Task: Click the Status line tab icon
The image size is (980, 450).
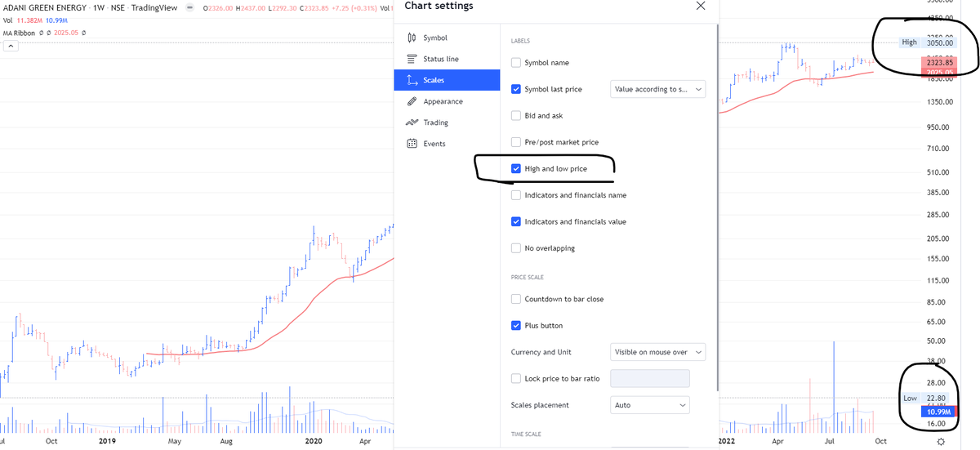Action: coord(412,59)
